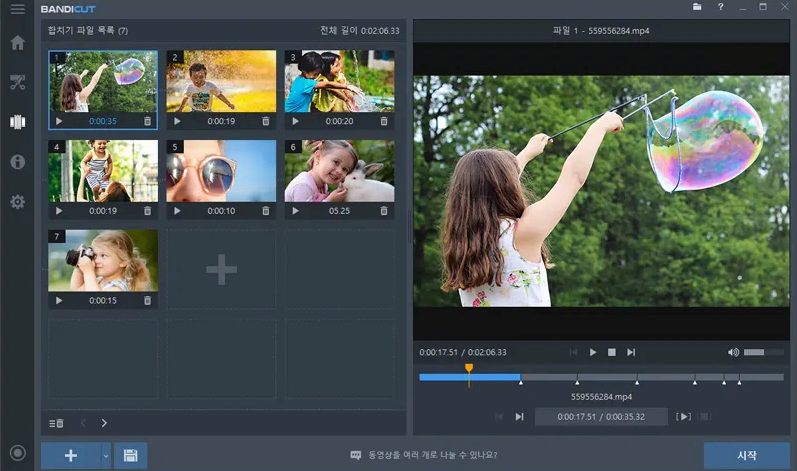Viewport: 797px width, 471px height.
Task: Delete clip 6 using its trash icon
Action: 384,211
